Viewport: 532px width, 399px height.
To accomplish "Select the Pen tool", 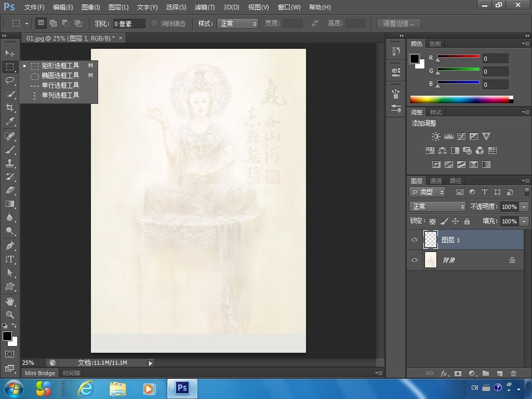I will pos(9,246).
